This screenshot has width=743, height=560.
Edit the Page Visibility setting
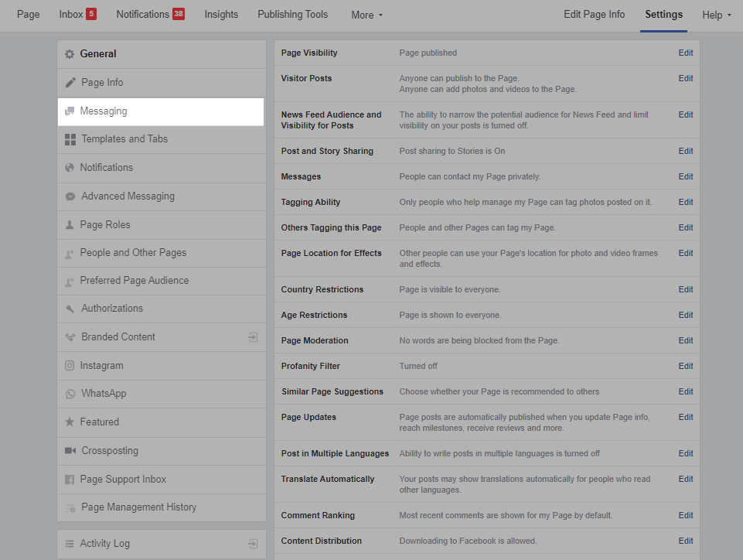686,53
